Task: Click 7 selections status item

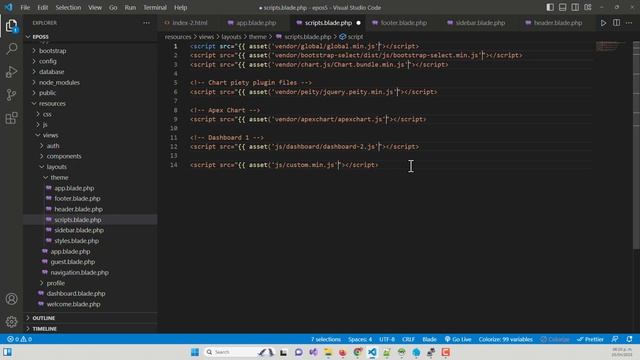Action: point(326,339)
